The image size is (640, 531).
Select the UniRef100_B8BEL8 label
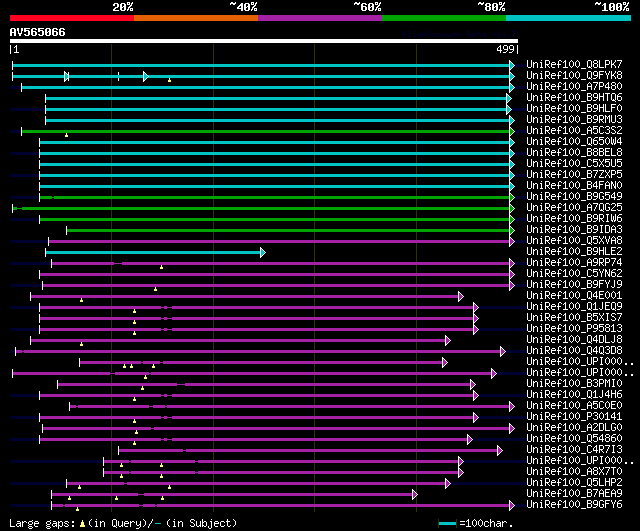point(574,153)
